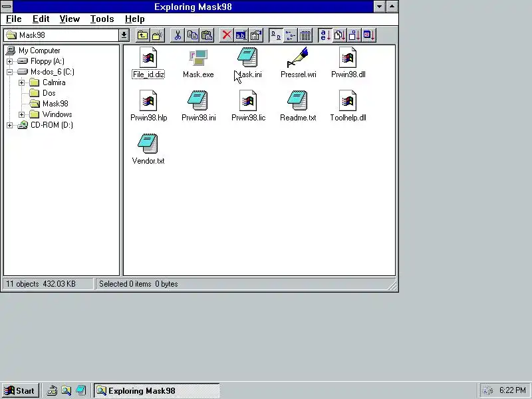Launch the notepad quick-launch icon
Viewport: 532px width, 399px height.
click(80, 391)
